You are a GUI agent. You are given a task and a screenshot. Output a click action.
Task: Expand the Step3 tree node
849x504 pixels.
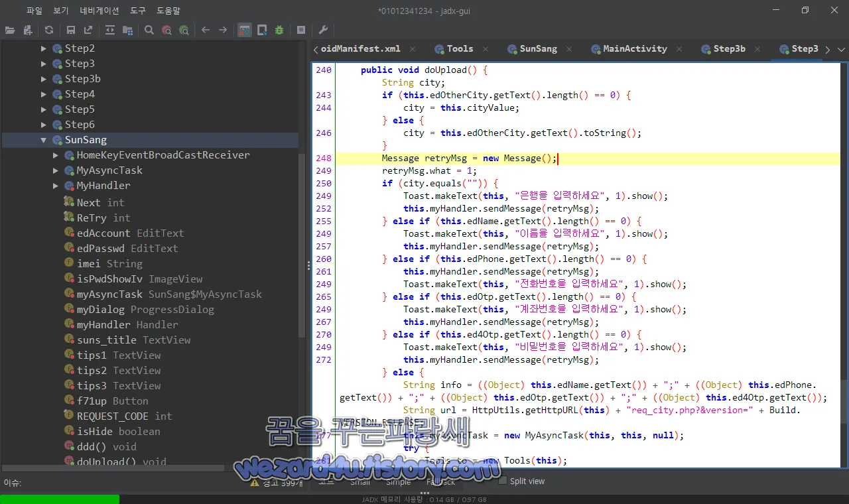pos(44,64)
